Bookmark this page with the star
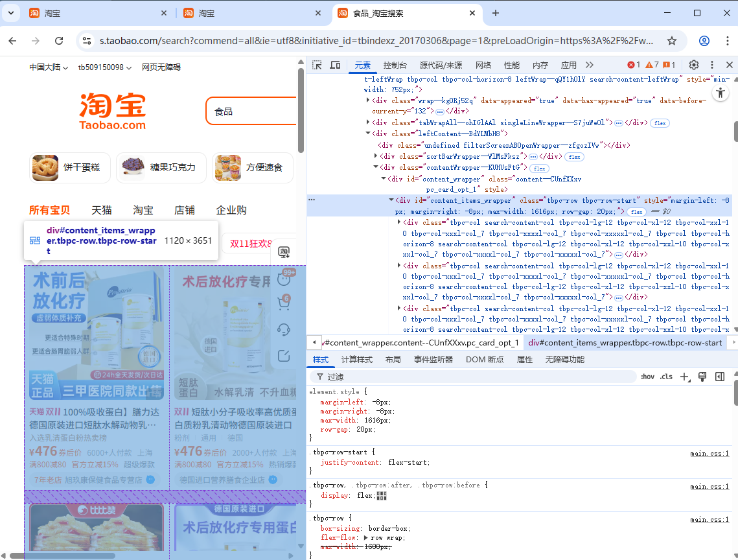 click(672, 41)
